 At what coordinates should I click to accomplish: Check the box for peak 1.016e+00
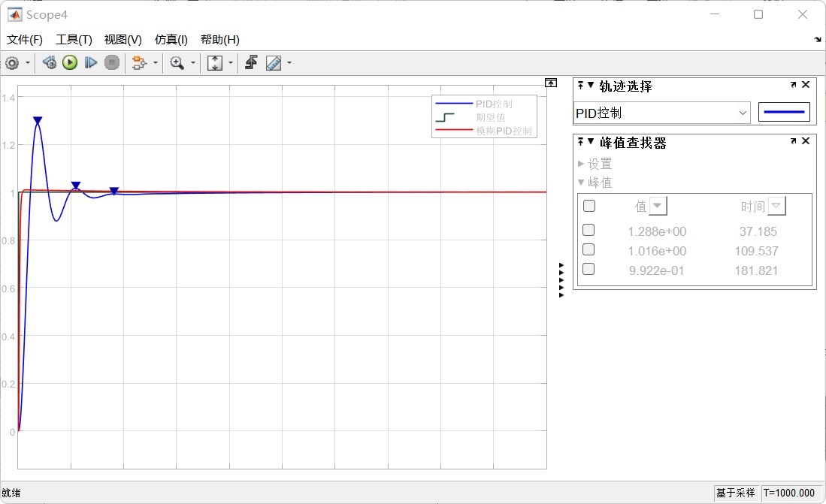click(x=589, y=249)
